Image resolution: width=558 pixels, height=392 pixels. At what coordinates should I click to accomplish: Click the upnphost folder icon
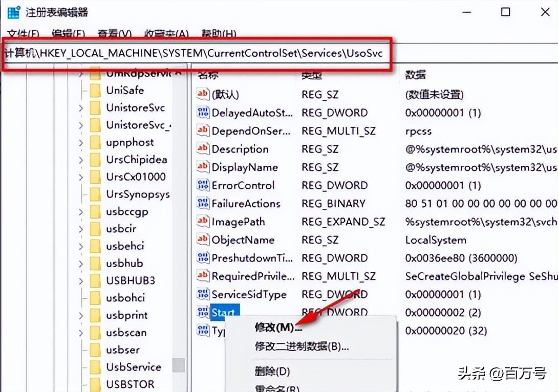click(95, 142)
